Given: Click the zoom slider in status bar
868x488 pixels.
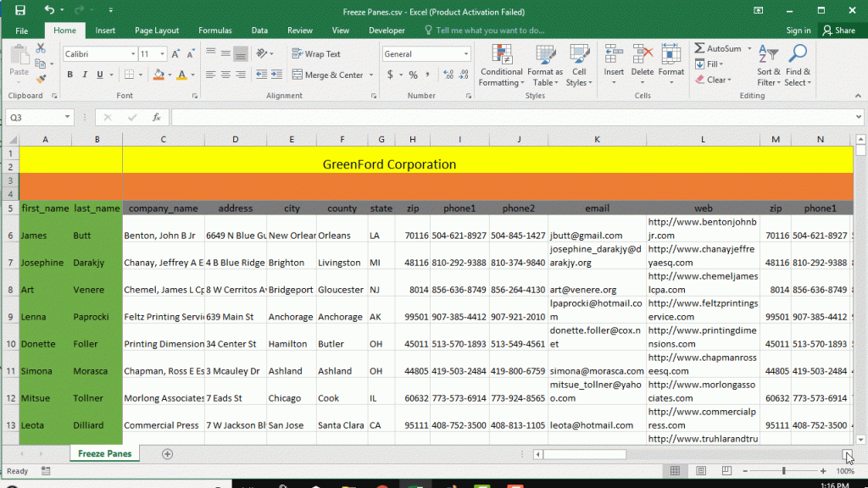Looking at the screenshot, I should point(783,471).
